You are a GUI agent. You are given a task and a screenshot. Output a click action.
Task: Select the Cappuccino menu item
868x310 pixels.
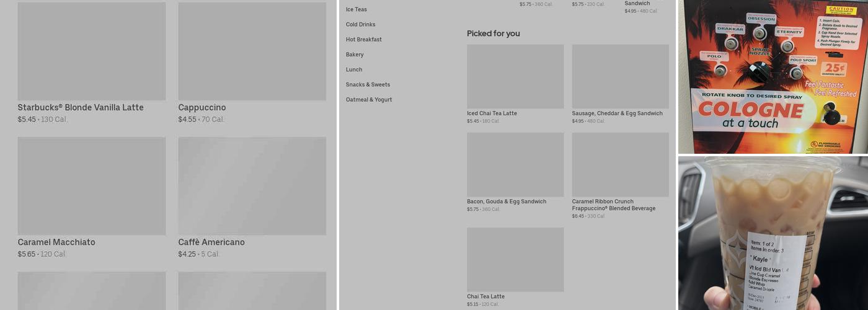252,51
